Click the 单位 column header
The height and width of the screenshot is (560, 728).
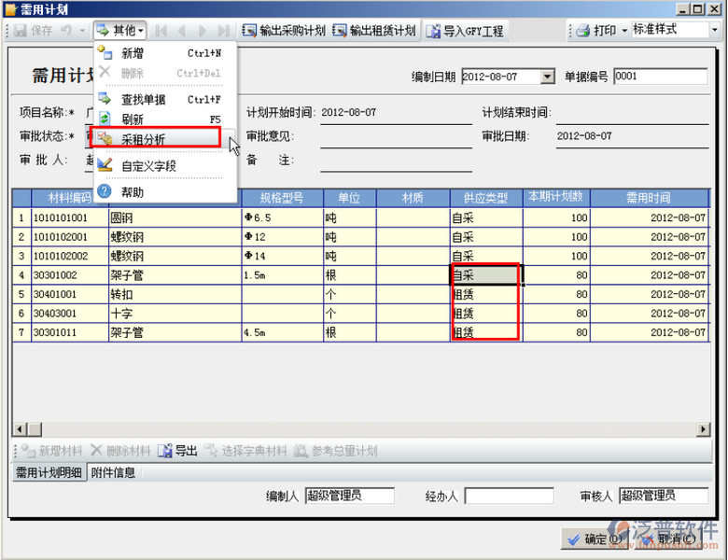[x=350, y=198]
